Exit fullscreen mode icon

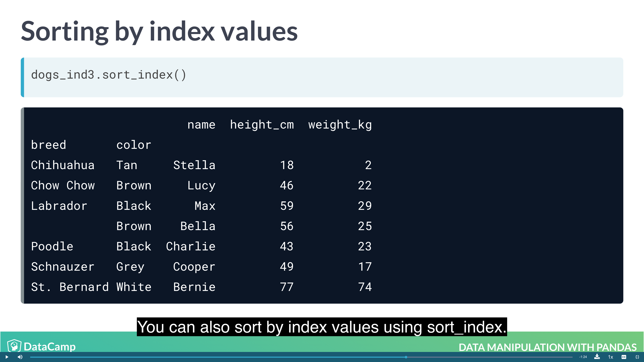point(637,357)
